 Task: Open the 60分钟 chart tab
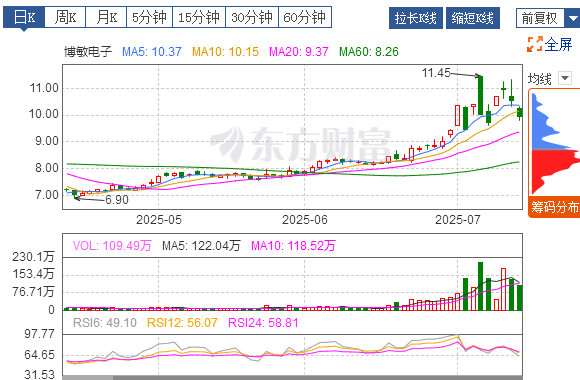pos(305,17)
